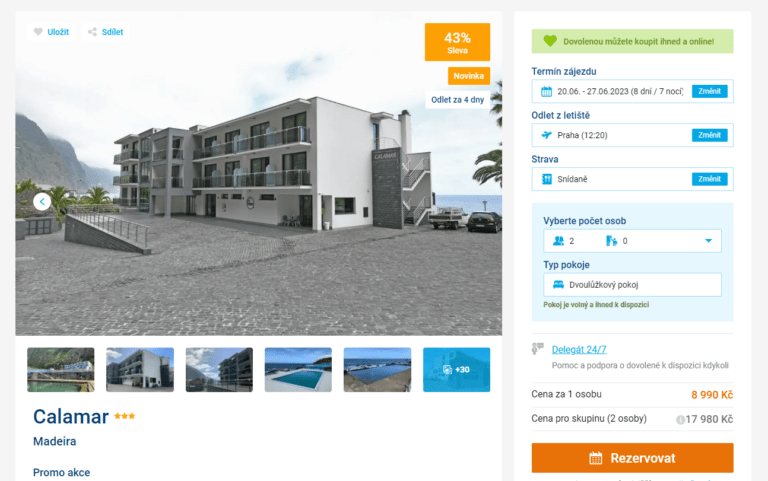Click the delegate icon beside Delegát 24/7
This screenshot has width=768, height=481.
click(537, 349)
